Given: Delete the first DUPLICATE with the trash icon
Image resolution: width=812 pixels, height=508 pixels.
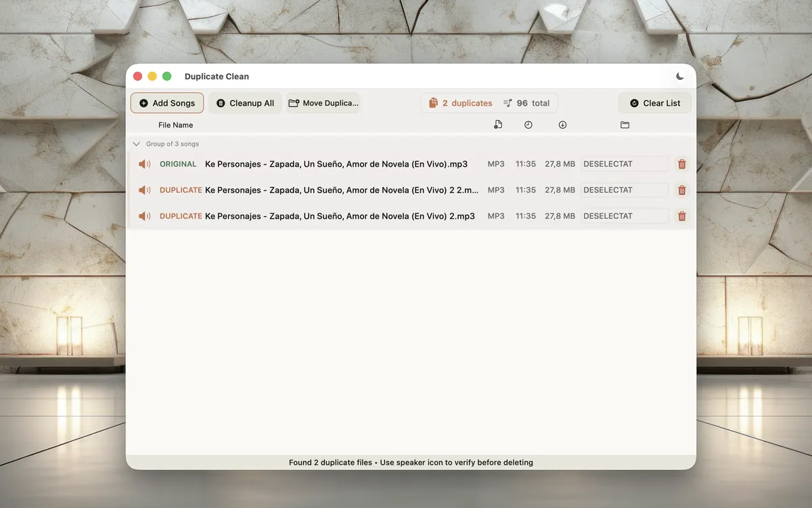Looking at the screenshot, I should [x=681, y=190].
